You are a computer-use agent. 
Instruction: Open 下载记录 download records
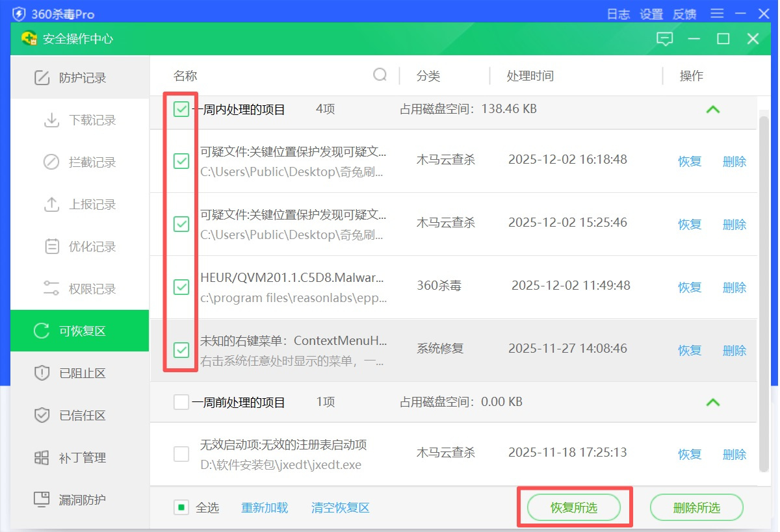[x=92, y=120]
